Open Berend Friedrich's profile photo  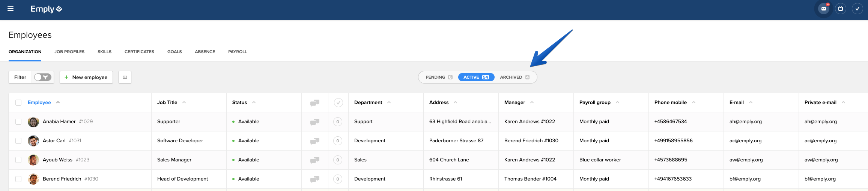click(x=33, y=179)
